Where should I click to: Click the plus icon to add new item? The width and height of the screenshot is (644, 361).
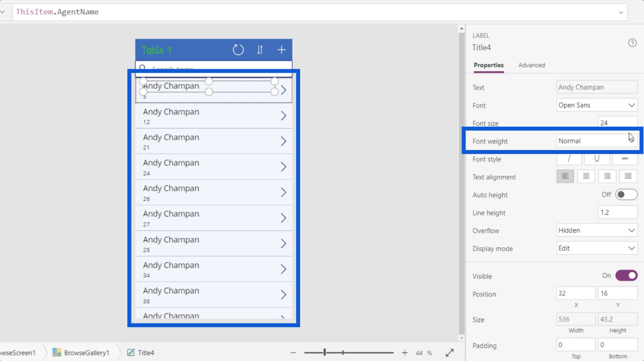point(281,50)
